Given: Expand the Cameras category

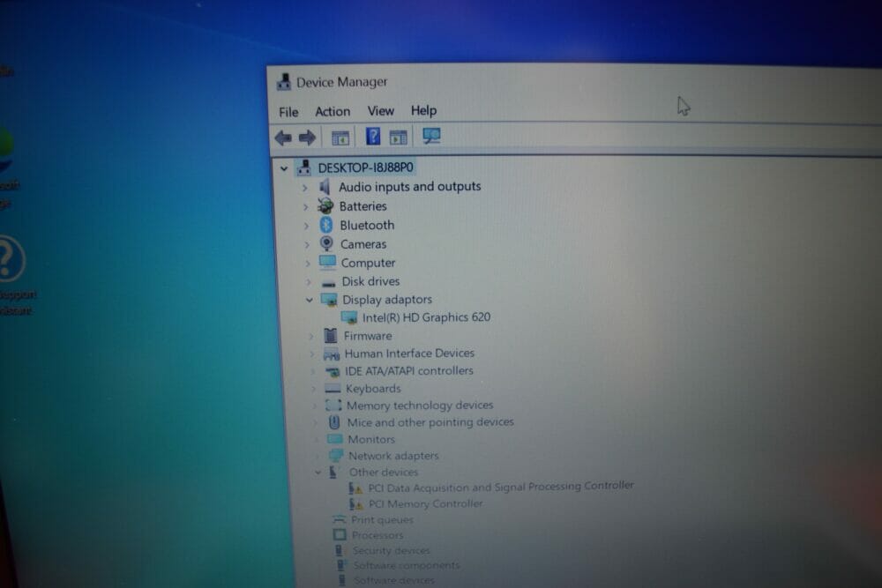Looking at the screenshot, I should (307, 244).
